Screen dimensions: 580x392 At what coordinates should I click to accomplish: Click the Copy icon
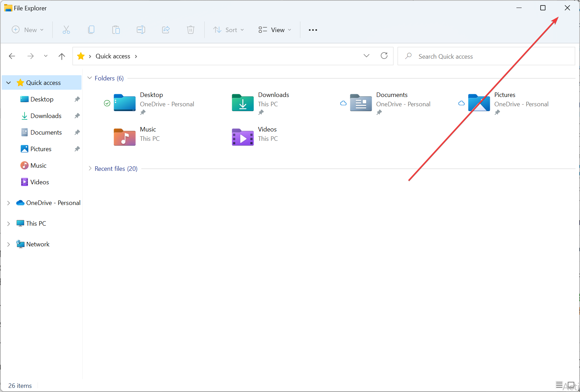click(91, 30)
